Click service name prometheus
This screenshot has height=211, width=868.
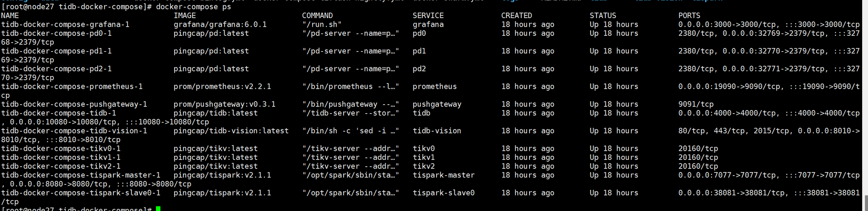click(435, 86)
